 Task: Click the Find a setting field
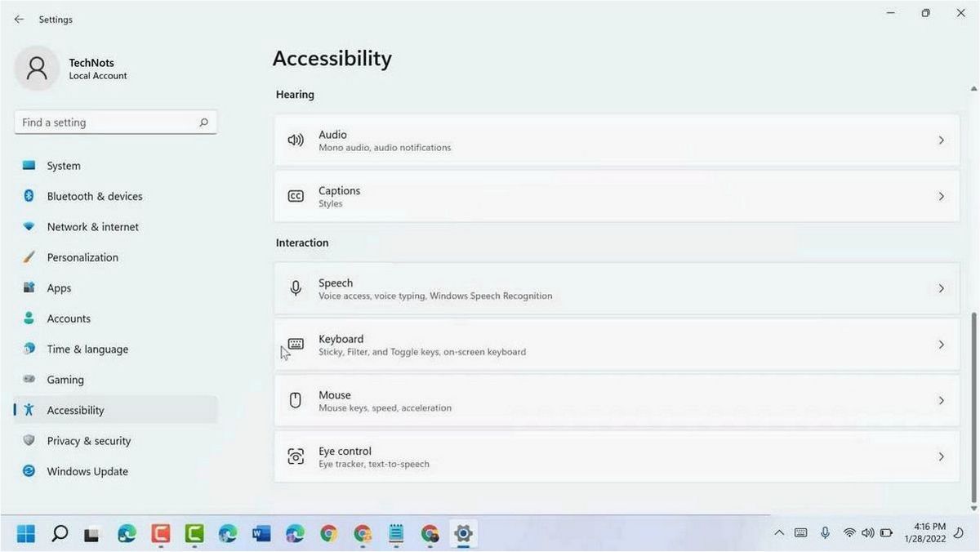point(116,122)
